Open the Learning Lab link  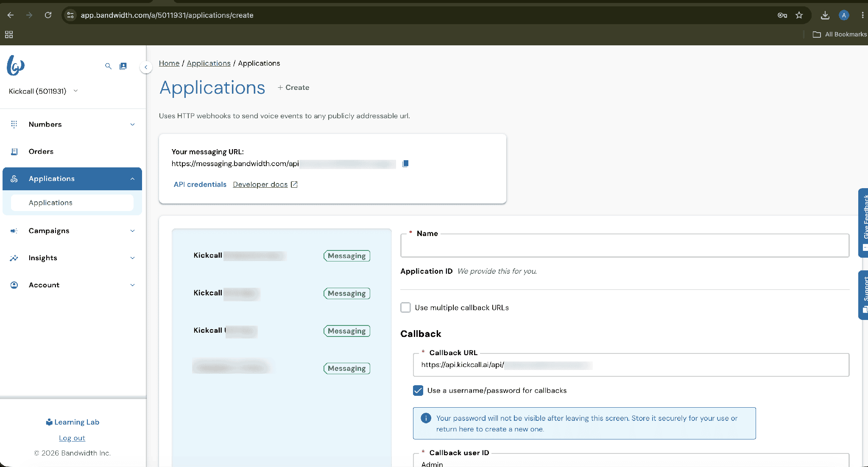(x=73, y=422)
